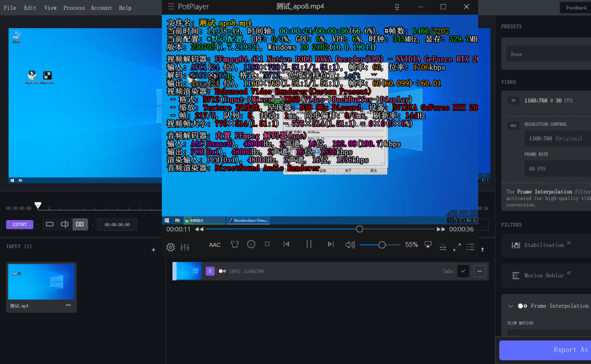
Task: Click the PotPlayer title 测试_apo8.mp4
Action: click(300, 7)
